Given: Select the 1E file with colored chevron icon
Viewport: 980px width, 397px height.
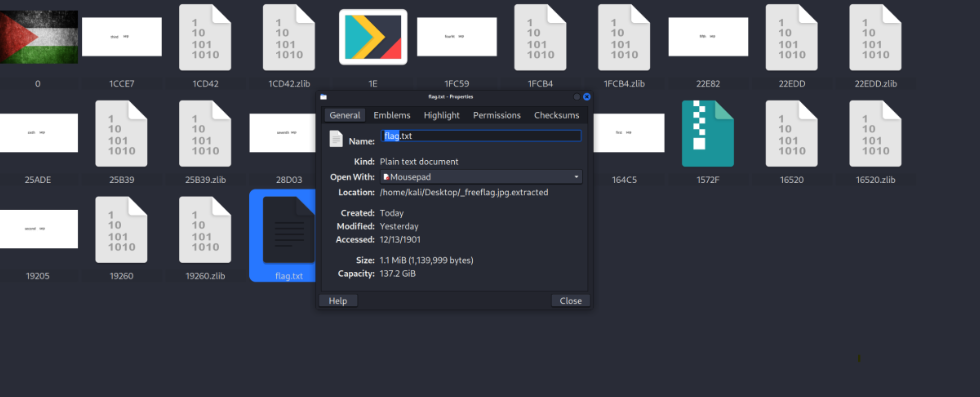Looking at the screenshot, I should tap(373, 37).
